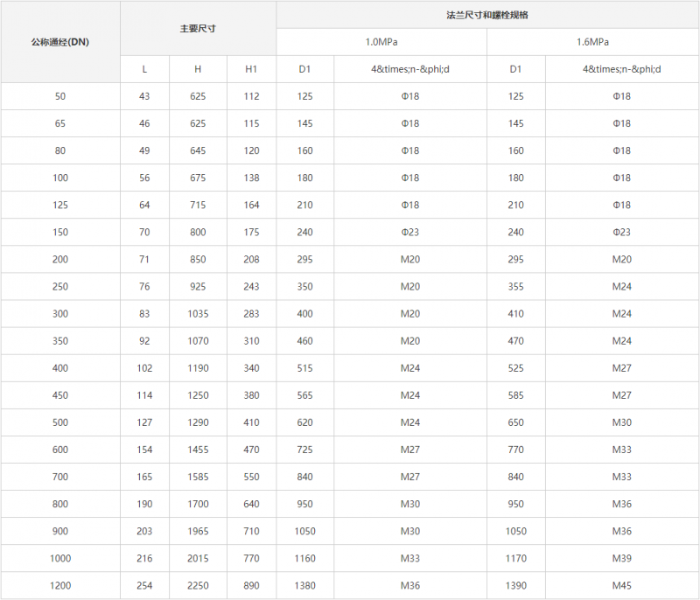Click H value 2250 in DN 1200 row

[198, 586]
